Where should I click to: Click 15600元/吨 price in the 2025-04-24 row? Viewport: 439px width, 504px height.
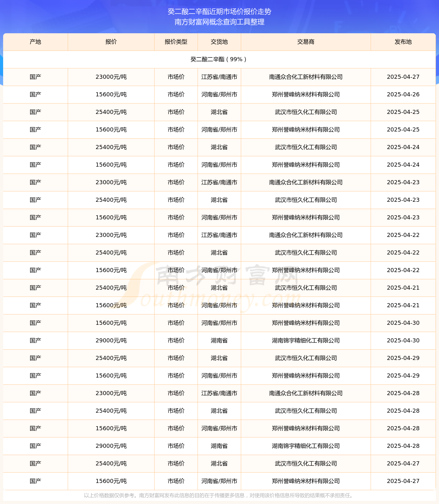pyautogui.click(x=111, y=165)
